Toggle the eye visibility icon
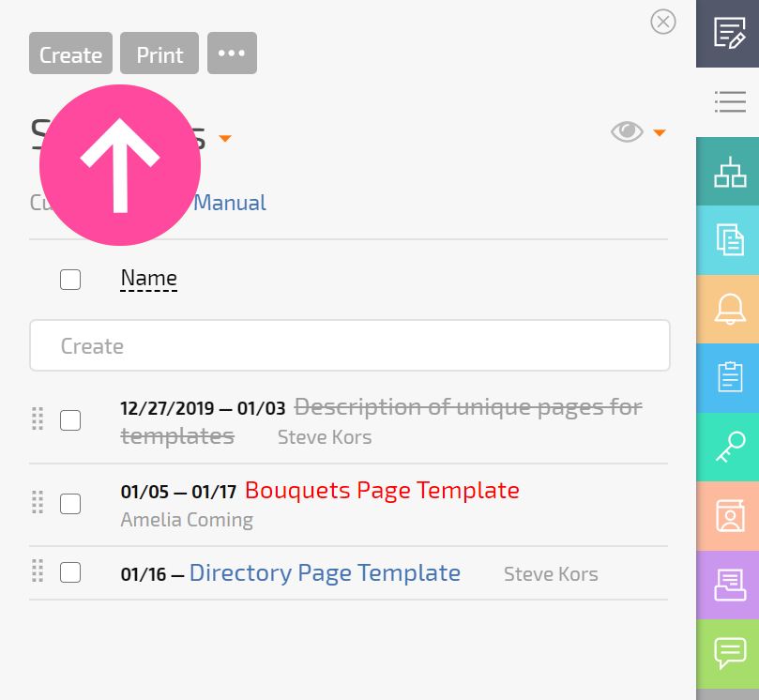This screenshot has width=759, height=700. tap(627, 131)
